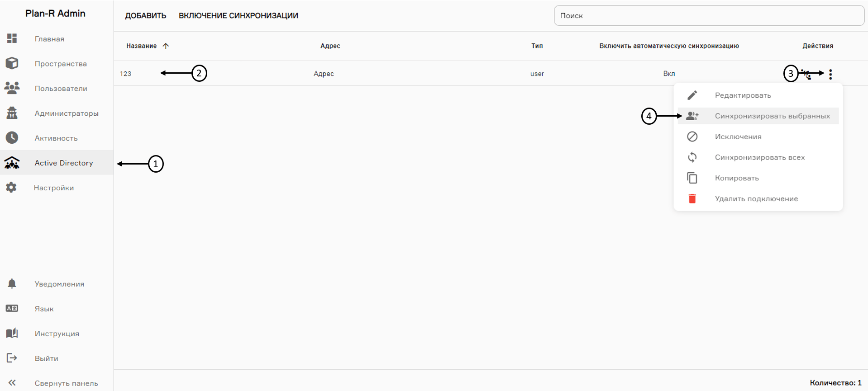The image size is (868, 391).
Task: Select Active Directory in the sidebar
Action: click(x=63, y=163)
